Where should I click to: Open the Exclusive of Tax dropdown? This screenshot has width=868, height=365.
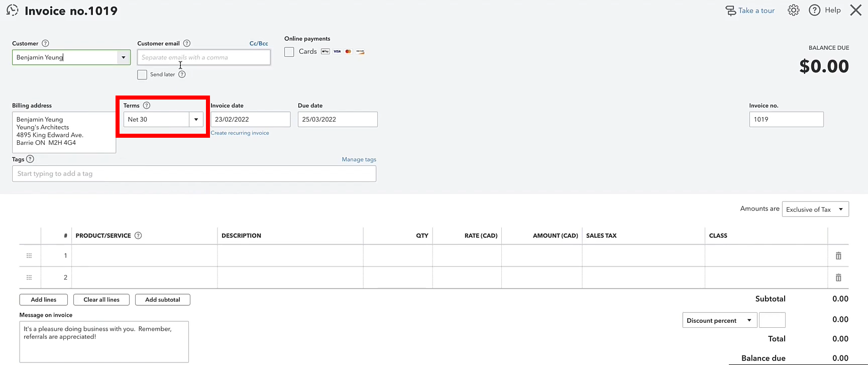(815, 209)
